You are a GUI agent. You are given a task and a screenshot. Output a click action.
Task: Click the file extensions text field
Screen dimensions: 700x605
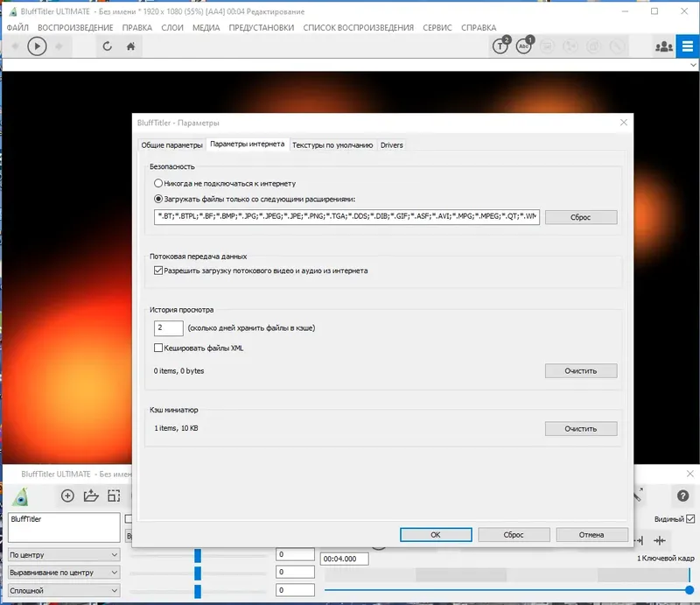(346, 217)
